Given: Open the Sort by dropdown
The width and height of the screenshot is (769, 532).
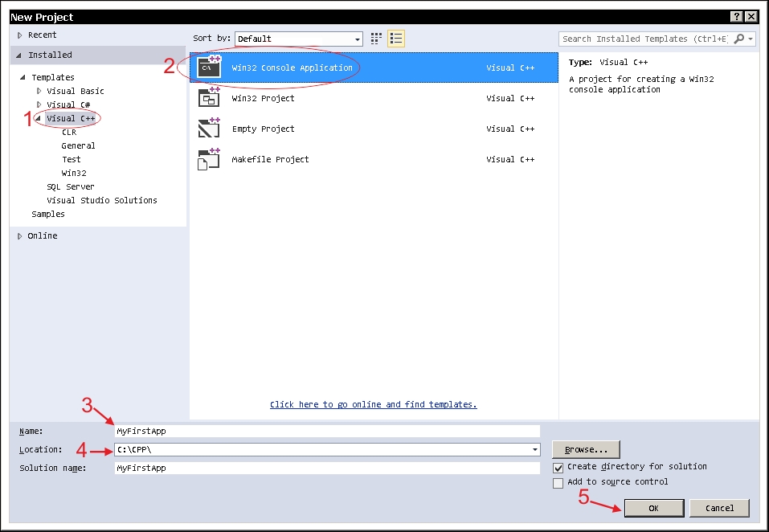Looking at the screenshot, I should coord(357,38).
